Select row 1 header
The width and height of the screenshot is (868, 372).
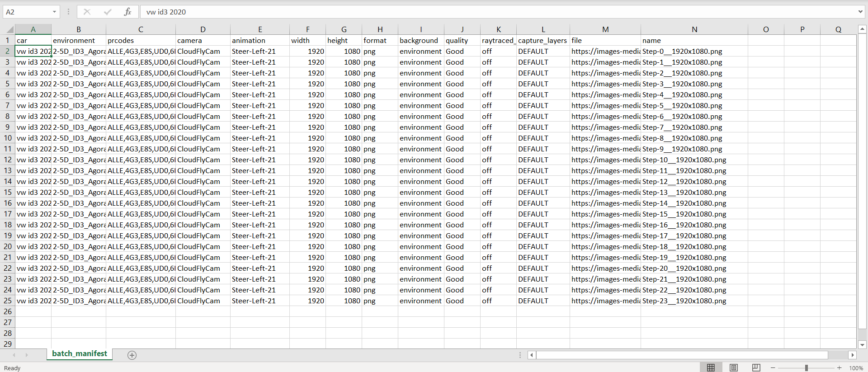click(x=8, y=40)
